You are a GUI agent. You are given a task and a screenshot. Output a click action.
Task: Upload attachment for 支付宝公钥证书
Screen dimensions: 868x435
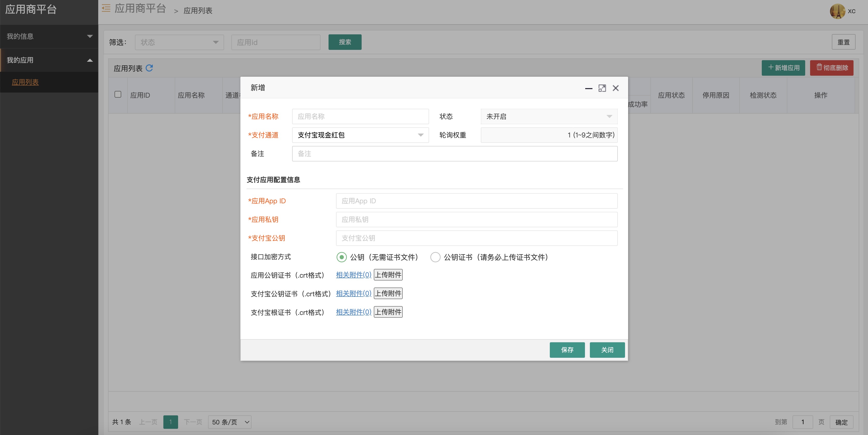point(388,293)
